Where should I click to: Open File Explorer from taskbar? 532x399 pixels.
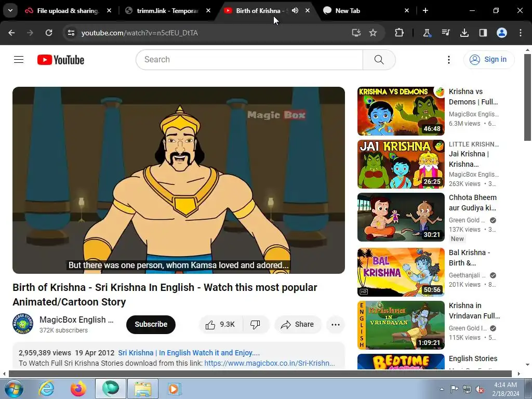click(142, 389)
